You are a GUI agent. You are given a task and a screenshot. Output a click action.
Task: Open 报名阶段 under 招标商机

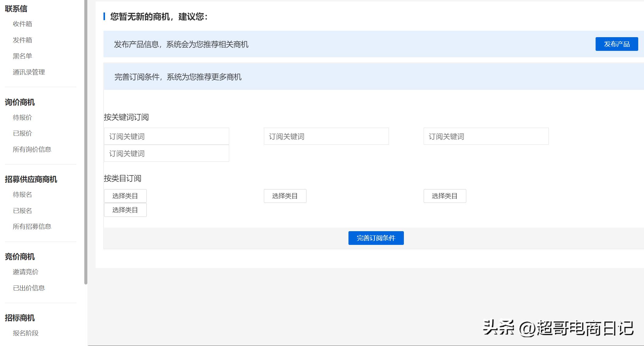click(26, 333)
